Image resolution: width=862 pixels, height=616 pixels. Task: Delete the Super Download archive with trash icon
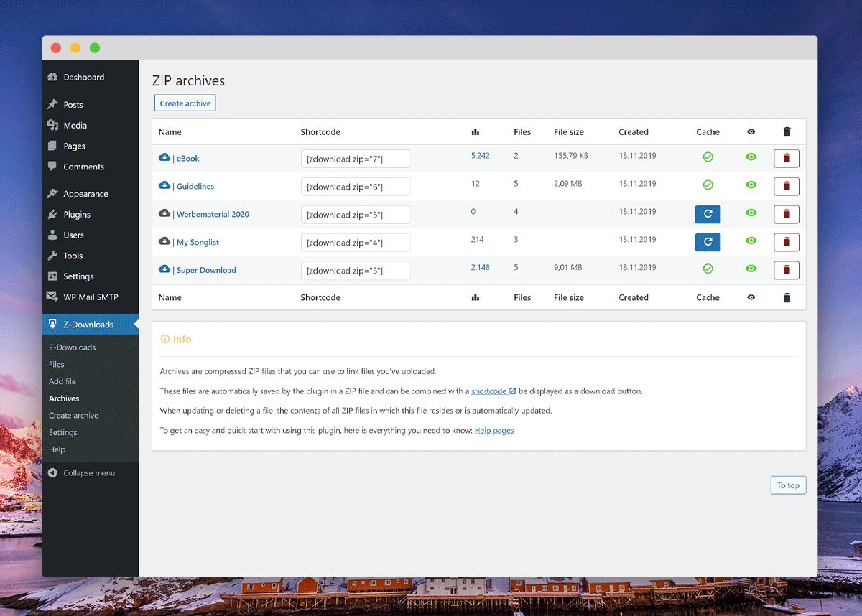click(787, 270)
